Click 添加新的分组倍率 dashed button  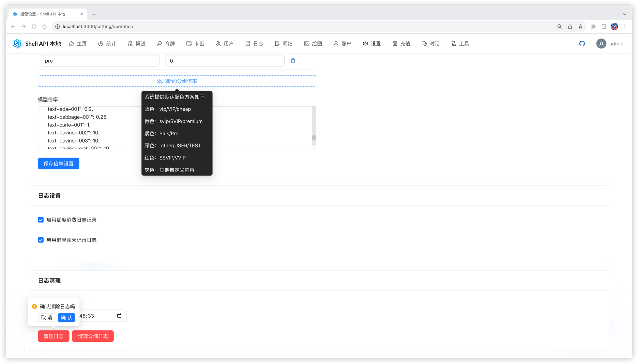pos(177,81)
